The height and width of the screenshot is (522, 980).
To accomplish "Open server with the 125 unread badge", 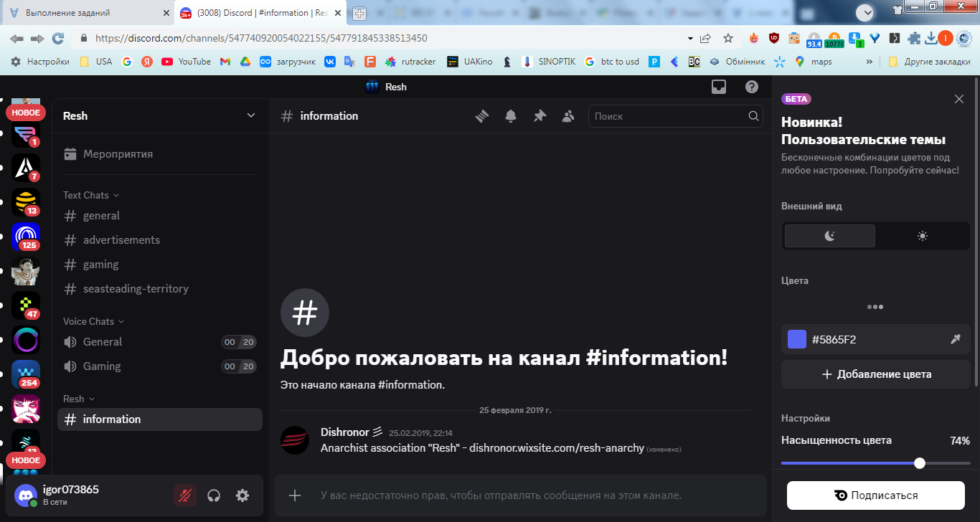I will coord(26,237).
